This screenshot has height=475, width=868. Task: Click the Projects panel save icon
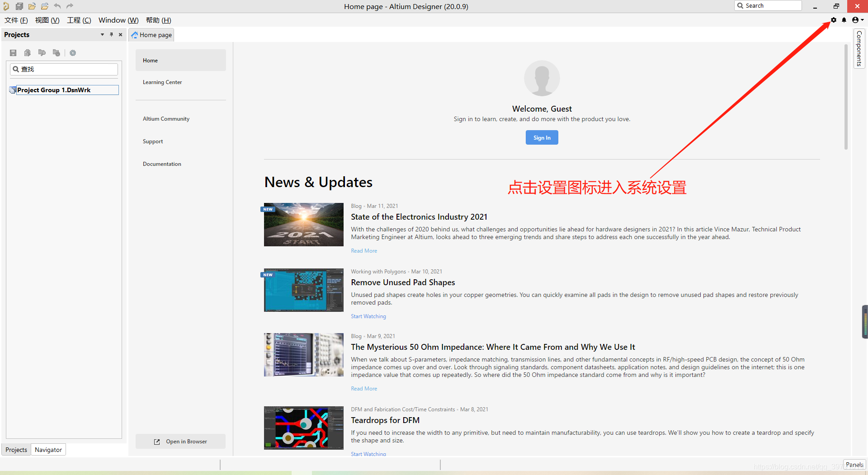[x=13, y=53]
